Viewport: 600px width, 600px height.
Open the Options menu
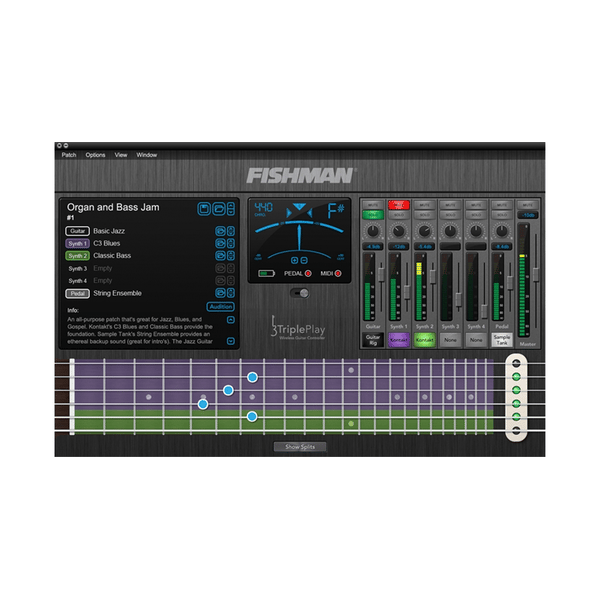(95, 155)
